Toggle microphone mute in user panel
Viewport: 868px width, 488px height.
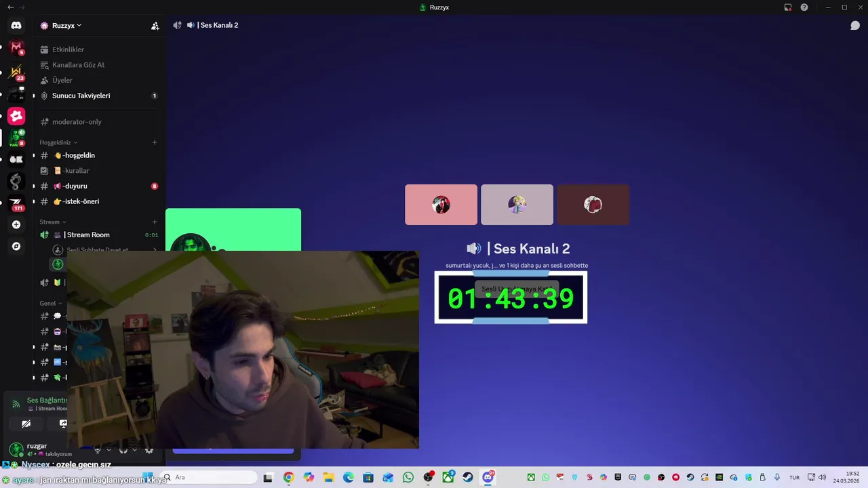[x=98, y=449]
